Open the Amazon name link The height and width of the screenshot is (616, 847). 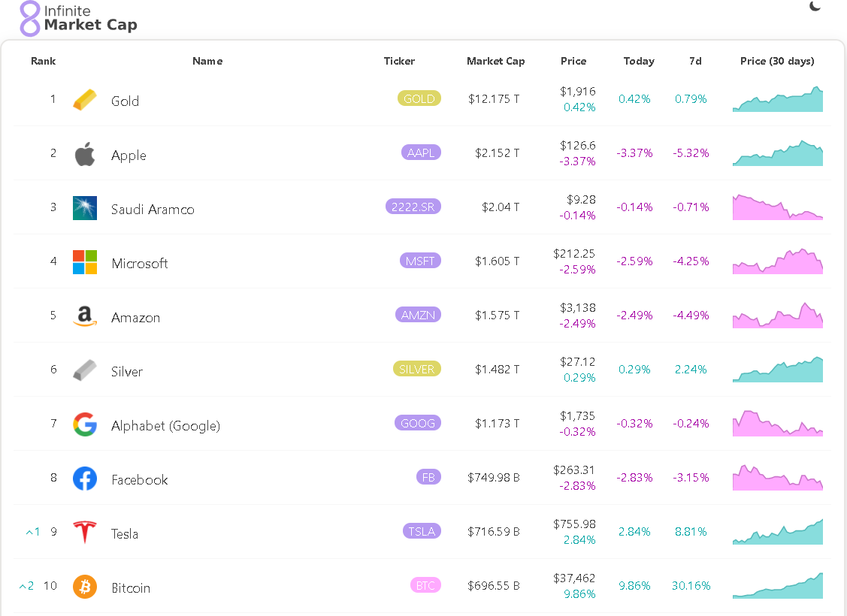tap(135, 318)
